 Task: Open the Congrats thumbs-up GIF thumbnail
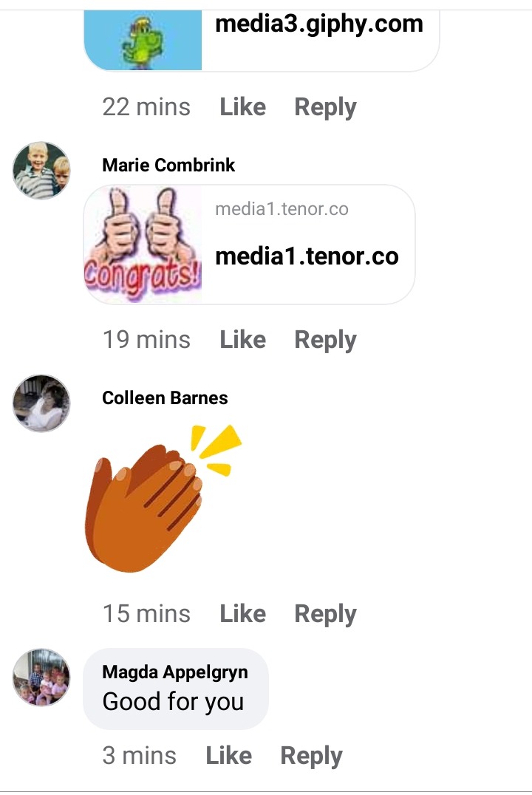click(x=143, y=245)
